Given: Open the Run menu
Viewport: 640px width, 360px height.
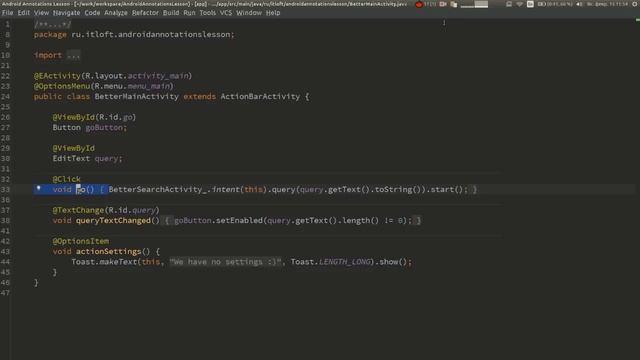Looking at the screenshot, I should 189,13.
